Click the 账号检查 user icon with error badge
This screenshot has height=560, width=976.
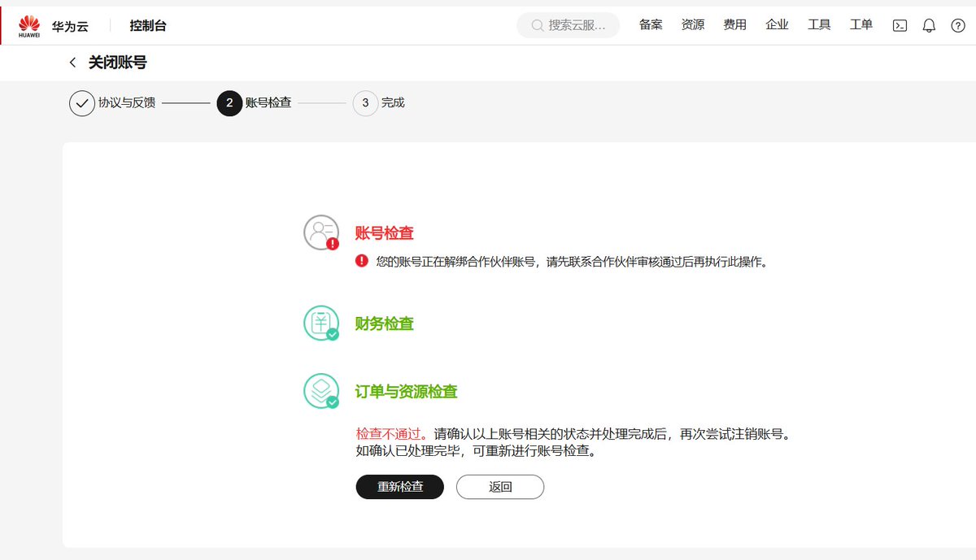tap(321, 233)
